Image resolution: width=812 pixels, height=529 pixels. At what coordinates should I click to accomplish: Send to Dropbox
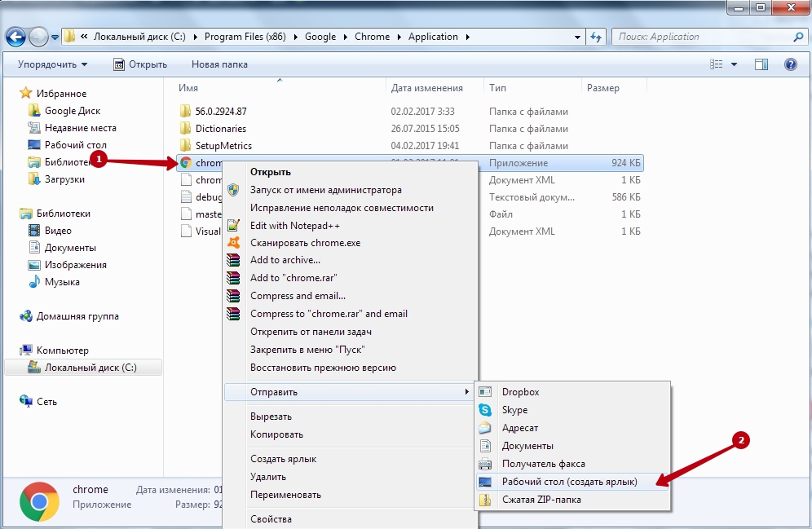[x=573, y=392]
